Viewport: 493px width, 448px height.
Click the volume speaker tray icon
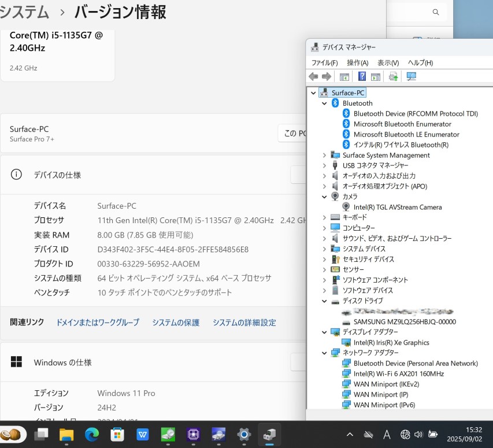[x=418, y=435]
